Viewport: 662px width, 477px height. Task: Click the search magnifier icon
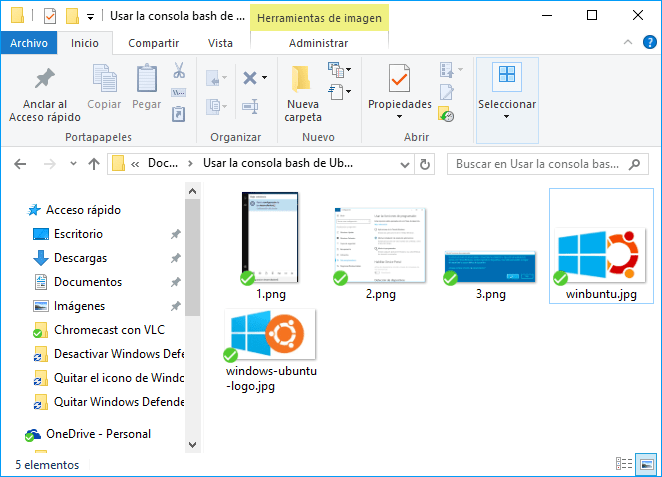[x=634, y=164]
